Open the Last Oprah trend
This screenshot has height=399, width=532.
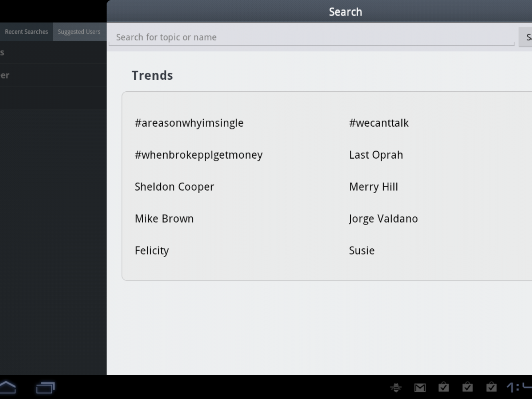coord(376,155)
